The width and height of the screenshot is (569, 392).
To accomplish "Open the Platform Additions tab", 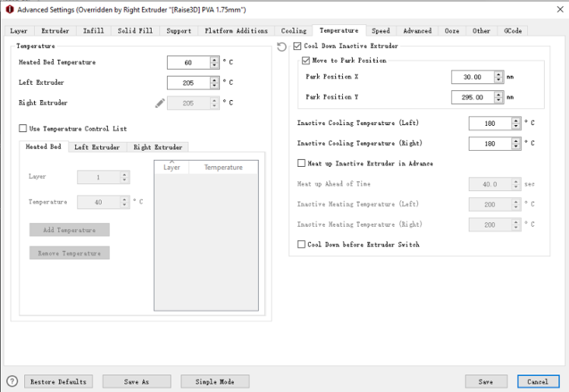I will (236, 31).
